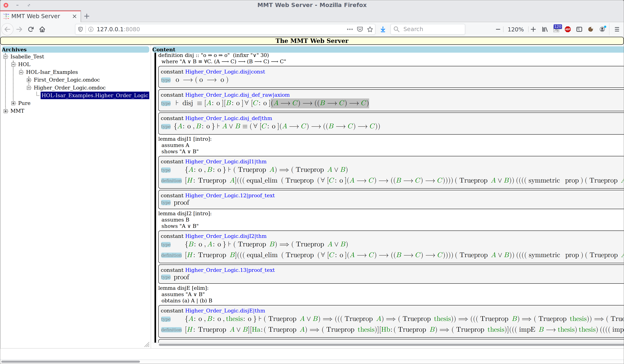Expand the Pure tree node
The width and height of the screenshot is (624, 364).
coord(13,103)
